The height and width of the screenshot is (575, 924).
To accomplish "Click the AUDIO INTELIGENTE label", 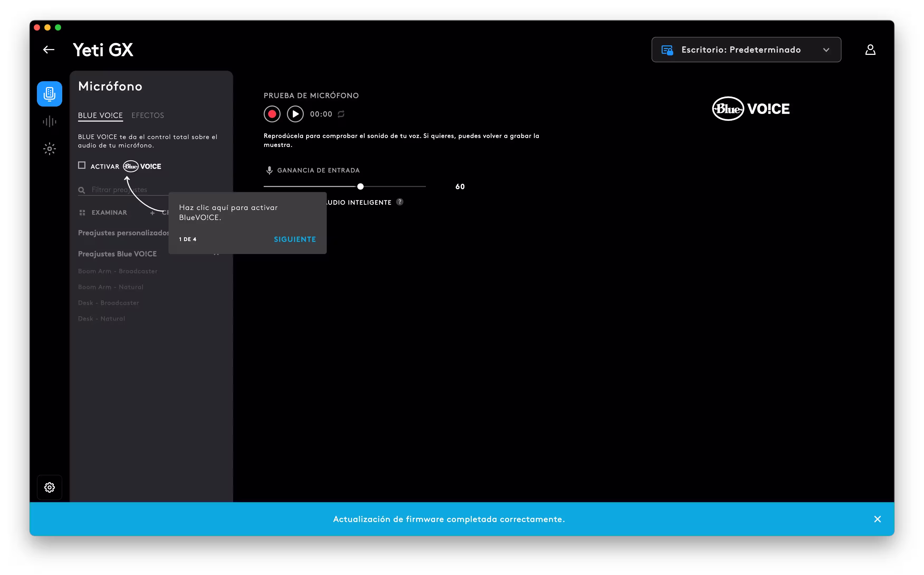I will coord(358,202).
